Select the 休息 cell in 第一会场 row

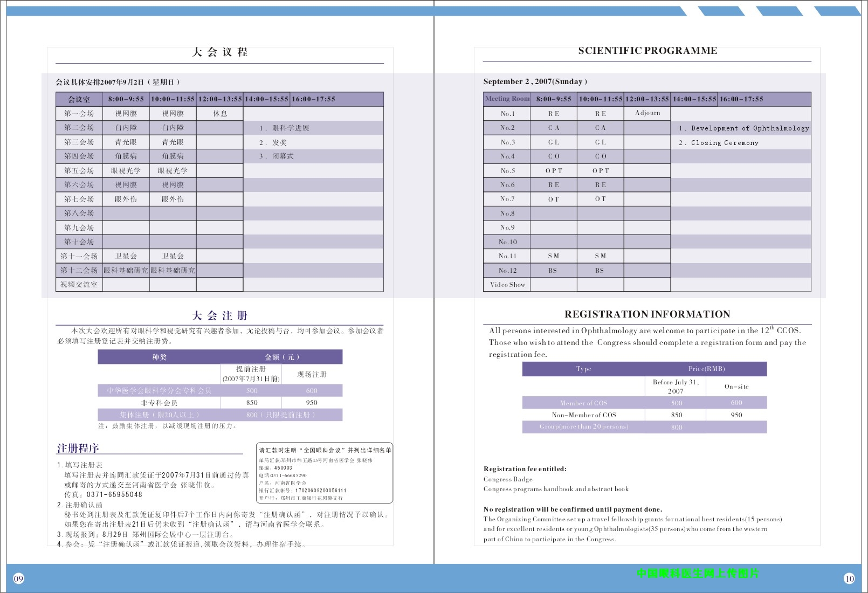point(220,114)
